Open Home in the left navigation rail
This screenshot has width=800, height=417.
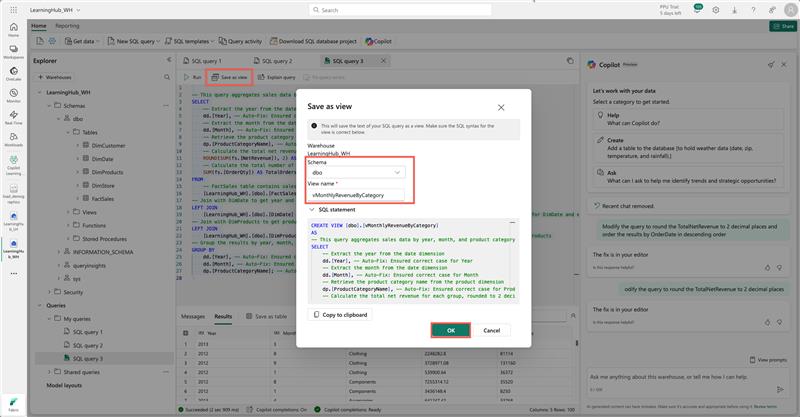[13, 30]
